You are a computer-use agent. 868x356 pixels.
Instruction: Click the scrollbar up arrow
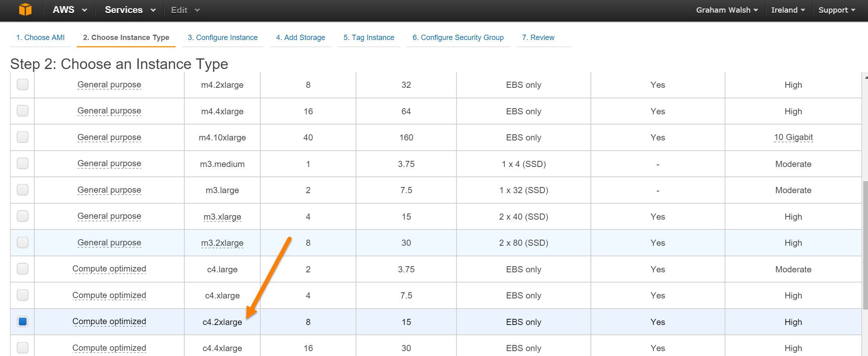coord(866,77)
